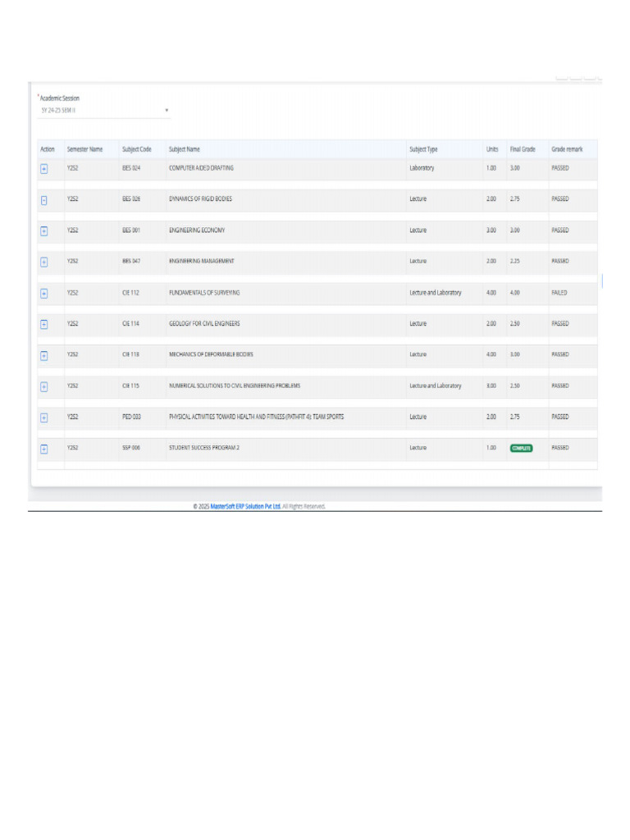Click NUMERICAL SOLUTIONS TO CIVIL ENGINEERING PROBLEMS
The width and height of the screenshot is (630, 840).
(x=235, y=386)
